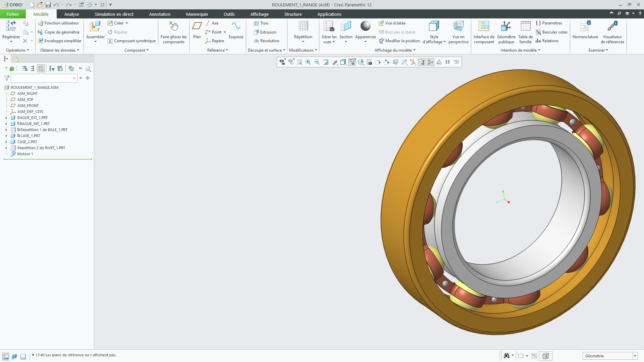Click the Apparences sphere icon
Image resolution: width=644 pixels, height=362 pixels.
tap(365, 26)
